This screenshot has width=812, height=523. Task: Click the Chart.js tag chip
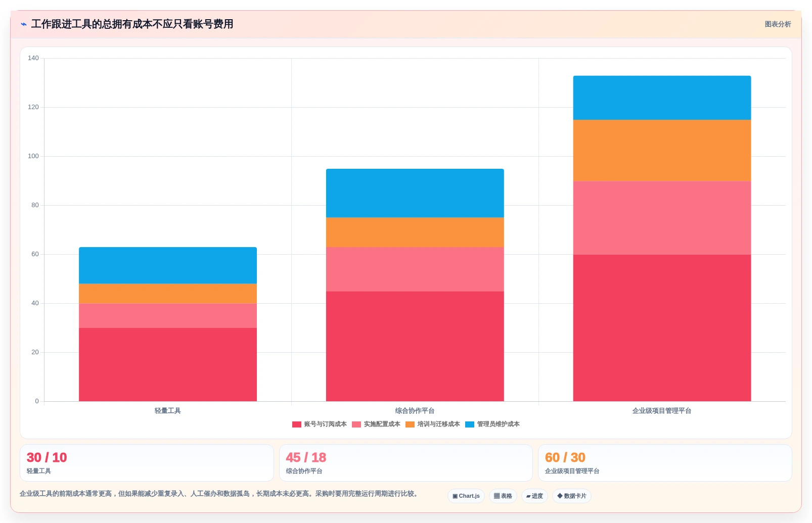point(466,496)
